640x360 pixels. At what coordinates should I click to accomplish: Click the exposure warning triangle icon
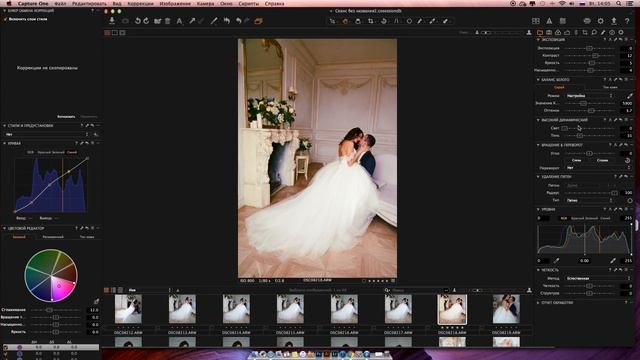(x=549, y=21)
